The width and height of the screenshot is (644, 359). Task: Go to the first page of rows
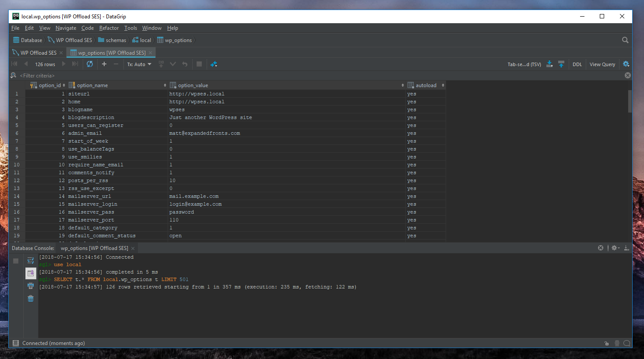(x=14, y=64)
